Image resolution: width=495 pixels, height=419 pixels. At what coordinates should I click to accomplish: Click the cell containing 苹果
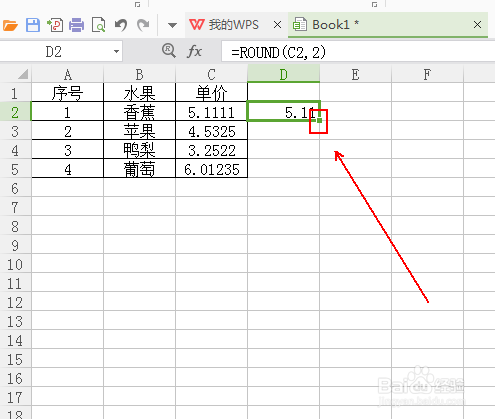(139, 131)
